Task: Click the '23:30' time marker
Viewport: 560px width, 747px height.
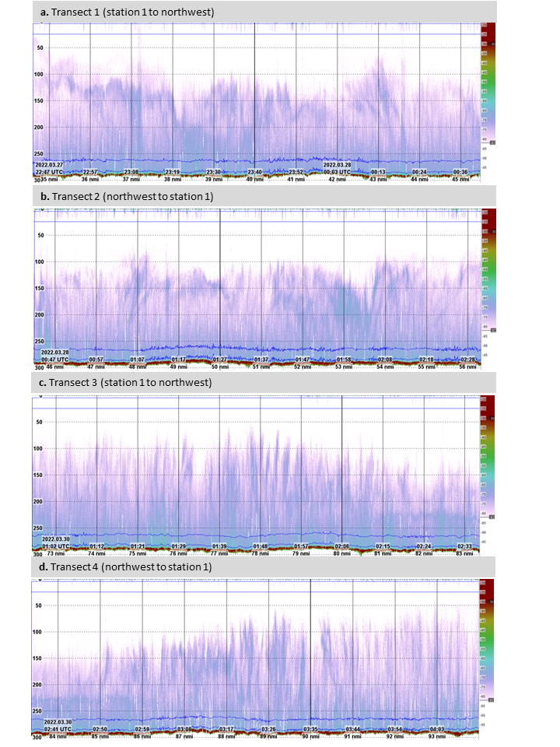Action: tap(213, 172)
